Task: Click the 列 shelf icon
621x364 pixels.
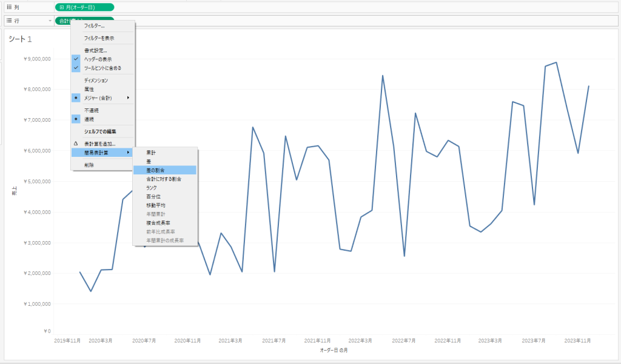Action: pos(8,7)
